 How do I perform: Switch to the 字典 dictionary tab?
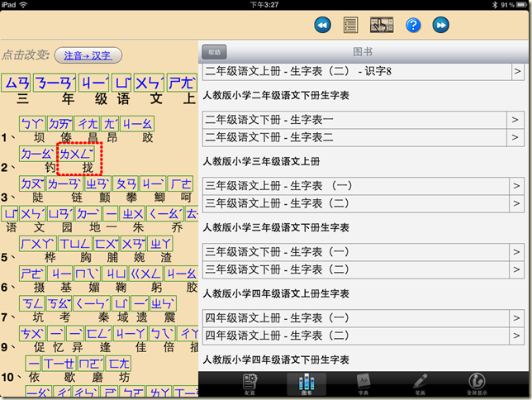(363, 384)
